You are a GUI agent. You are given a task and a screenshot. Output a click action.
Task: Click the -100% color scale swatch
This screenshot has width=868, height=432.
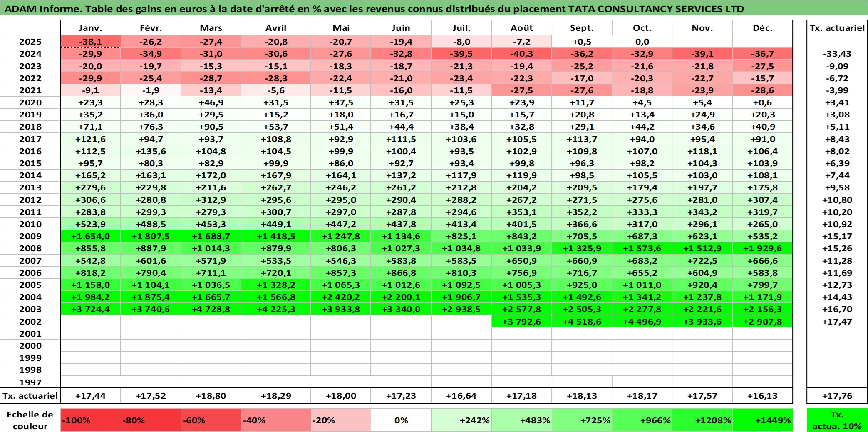click(90, 420)
